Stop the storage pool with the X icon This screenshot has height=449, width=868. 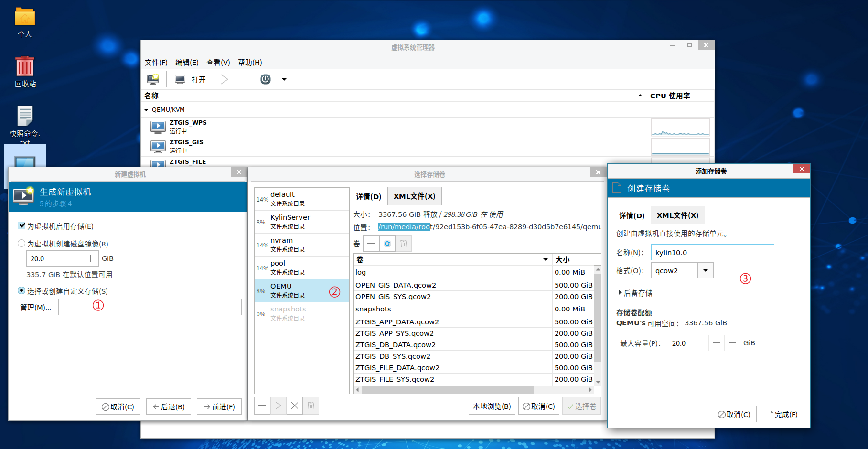coord(294,406)
